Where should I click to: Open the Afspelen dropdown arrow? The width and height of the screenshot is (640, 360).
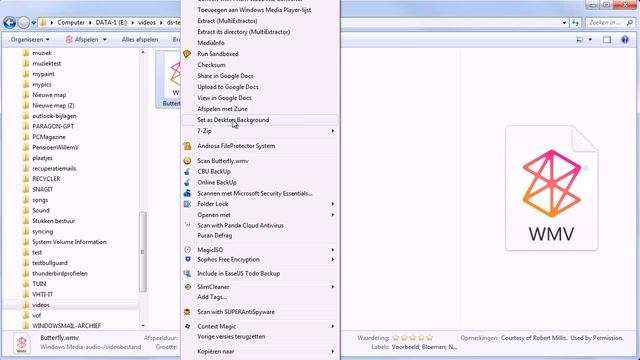pos(105,40)
